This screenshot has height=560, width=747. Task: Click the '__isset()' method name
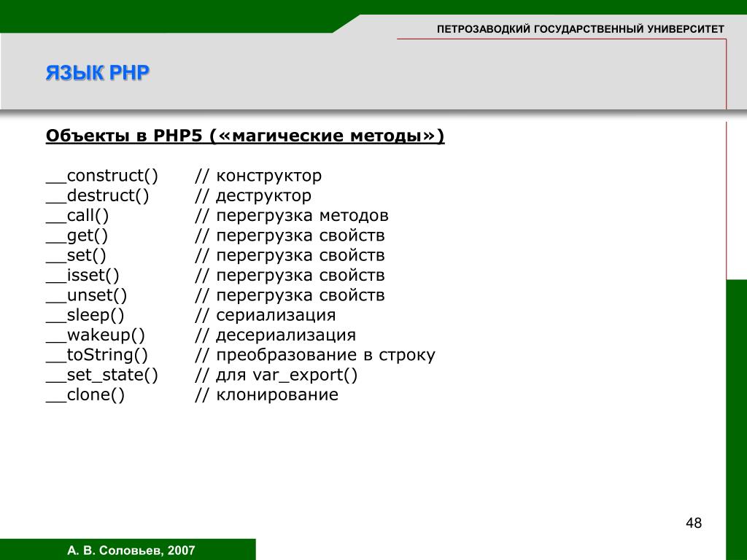coord(82,276)
